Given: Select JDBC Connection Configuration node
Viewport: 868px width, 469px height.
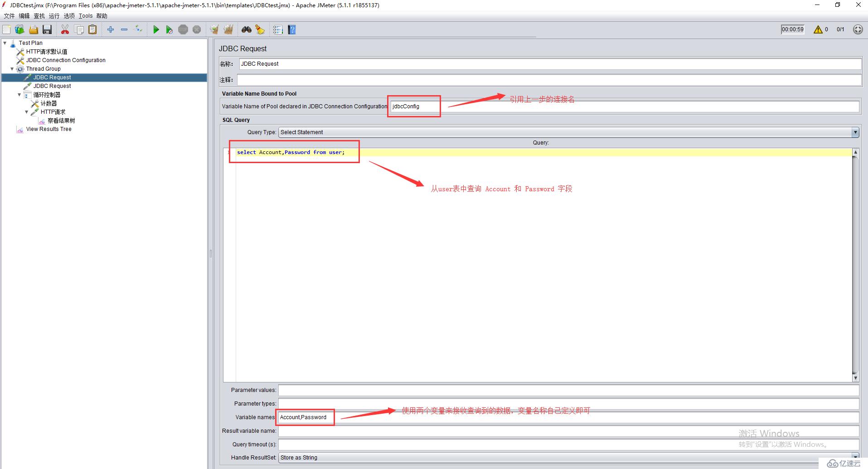Looking at the screenshot, I should (65, 60).
